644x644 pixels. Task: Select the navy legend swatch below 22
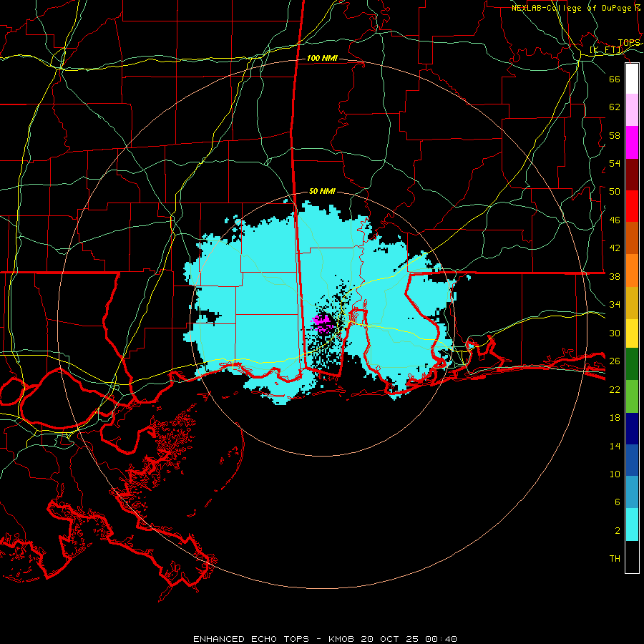pyautogui.click(x=632, y=429)
